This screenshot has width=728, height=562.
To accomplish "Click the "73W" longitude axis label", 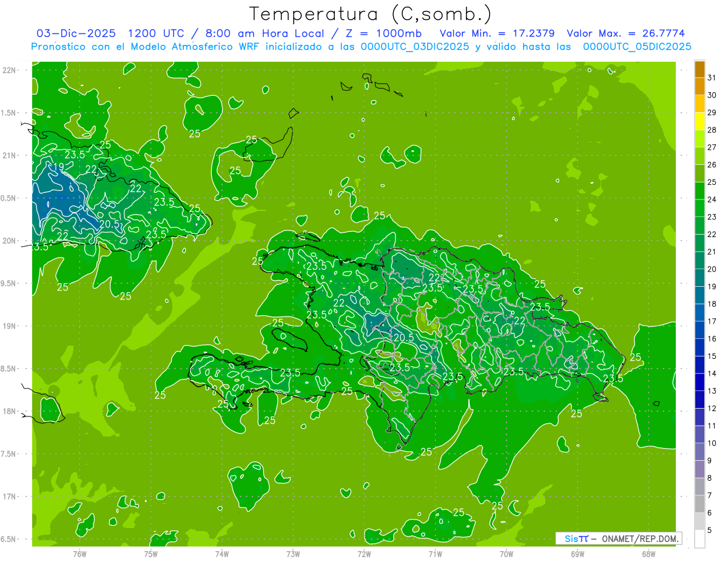I will [293, 554].
